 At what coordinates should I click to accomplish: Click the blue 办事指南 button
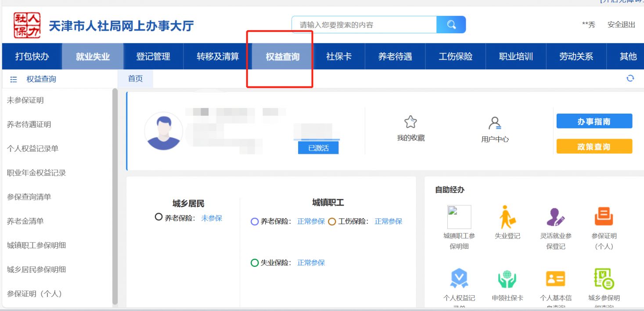coord(594,122)
